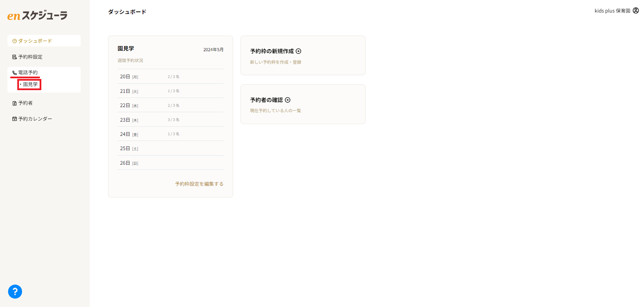Click the 予約者 document icon
644x307 pixels.
(x=15, y=103)
